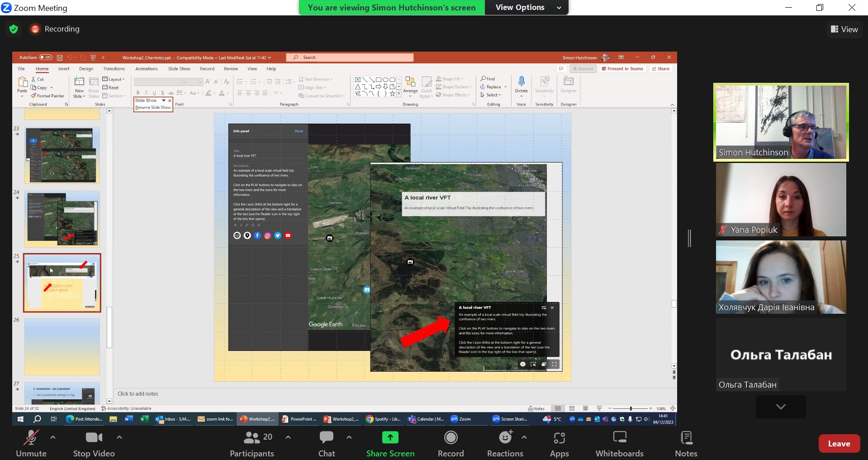Select slide 26 thumbnail
Image resolution: width=868 pixels, height=460 pixels.
click(62, 346)
